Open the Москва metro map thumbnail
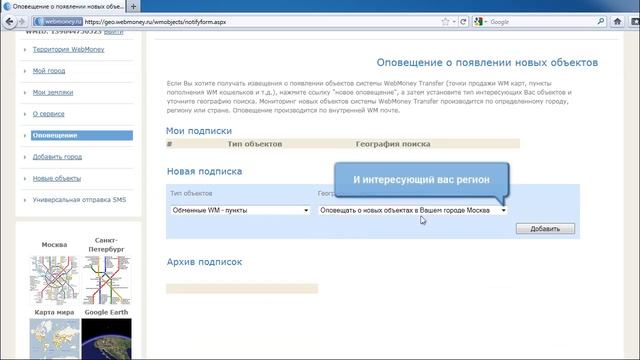This screenshot has width=640, height=360. tap(54, 280)
